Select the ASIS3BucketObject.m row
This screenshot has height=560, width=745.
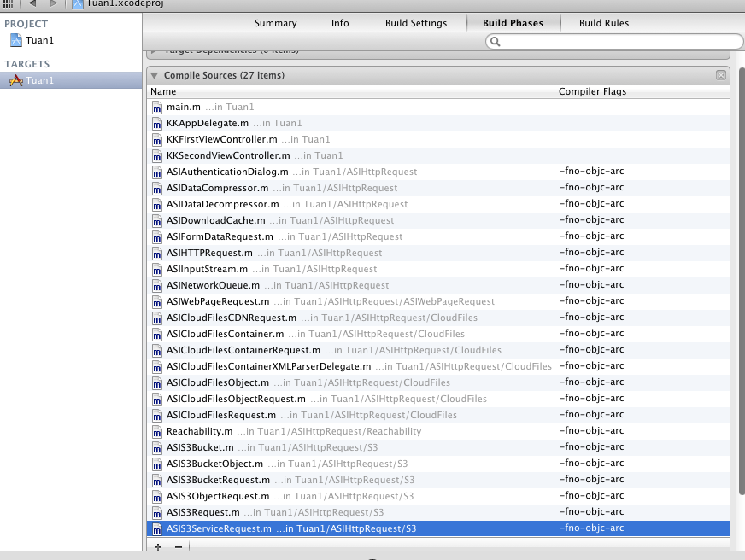tap(438, 464)
